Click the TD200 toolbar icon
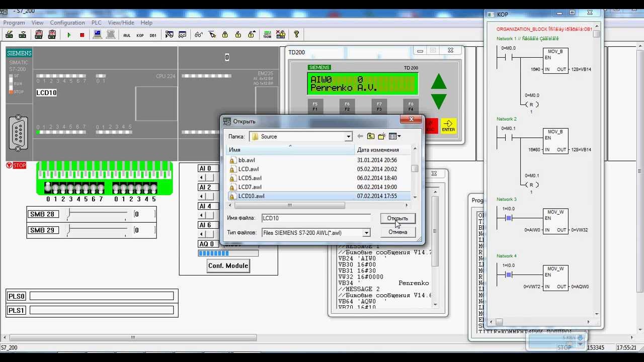644x362 pixels. pos(267,35)
